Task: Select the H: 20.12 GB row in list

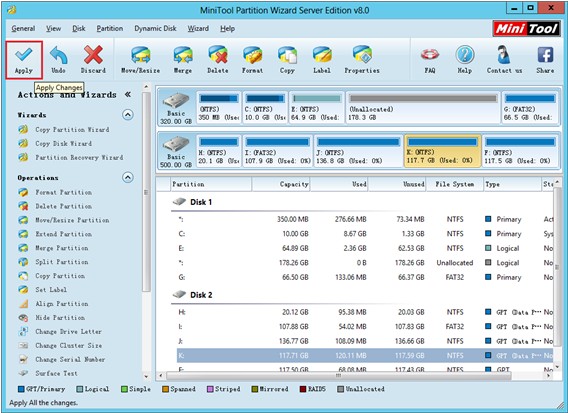Action: pyautogui.click(x=365, y=312)
